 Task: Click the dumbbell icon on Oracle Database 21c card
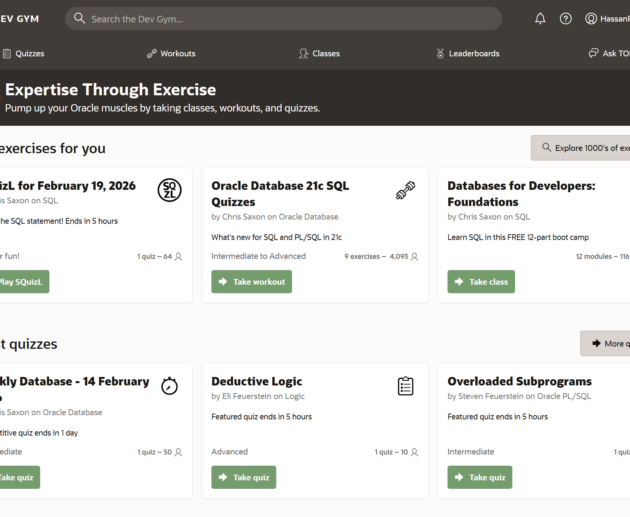[x=405, y=190]
